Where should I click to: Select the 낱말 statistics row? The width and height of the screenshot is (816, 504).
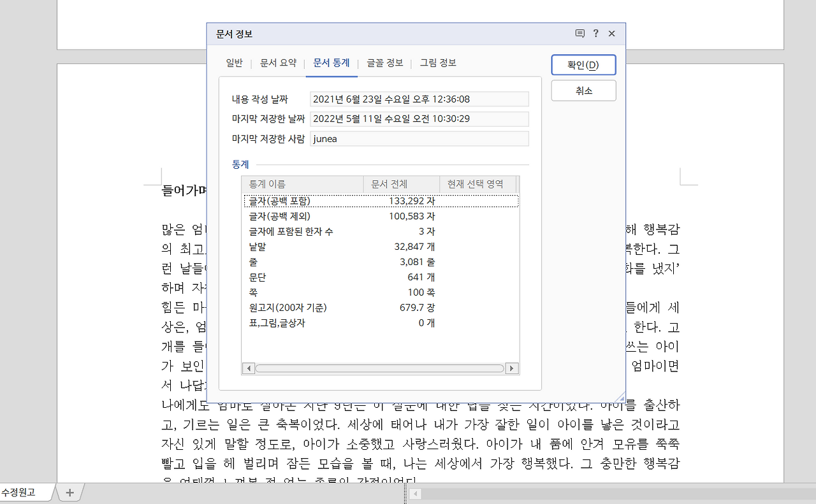(x=381, y=247)
